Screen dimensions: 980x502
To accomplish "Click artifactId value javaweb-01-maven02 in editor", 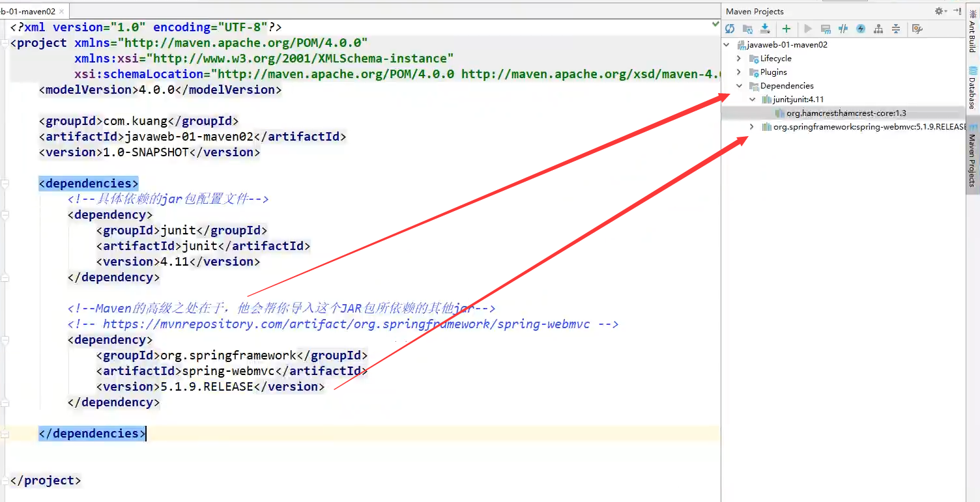I will [x=188, y=137].
